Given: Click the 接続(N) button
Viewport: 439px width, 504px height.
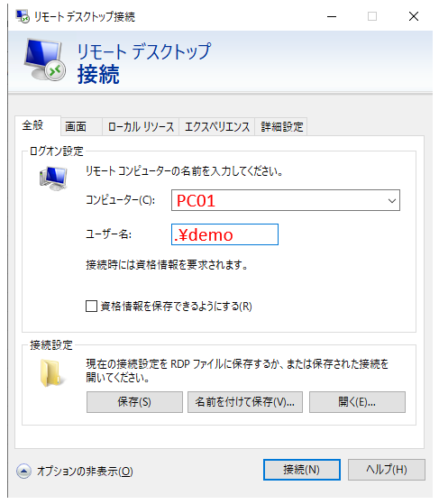Looking at the screenshot, I should tap(302, 470).
